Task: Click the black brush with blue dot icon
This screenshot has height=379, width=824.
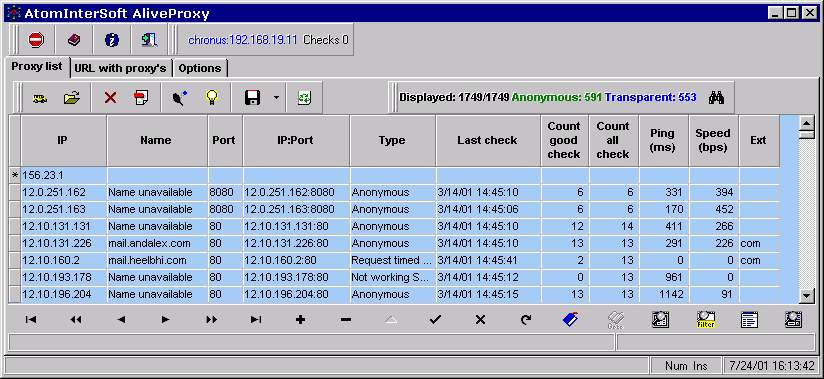Action: click(x=179, y=97)
